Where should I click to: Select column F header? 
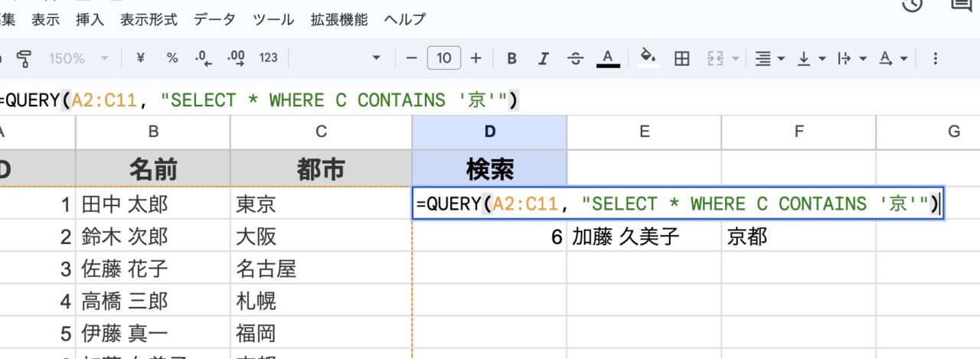[799, 132]
